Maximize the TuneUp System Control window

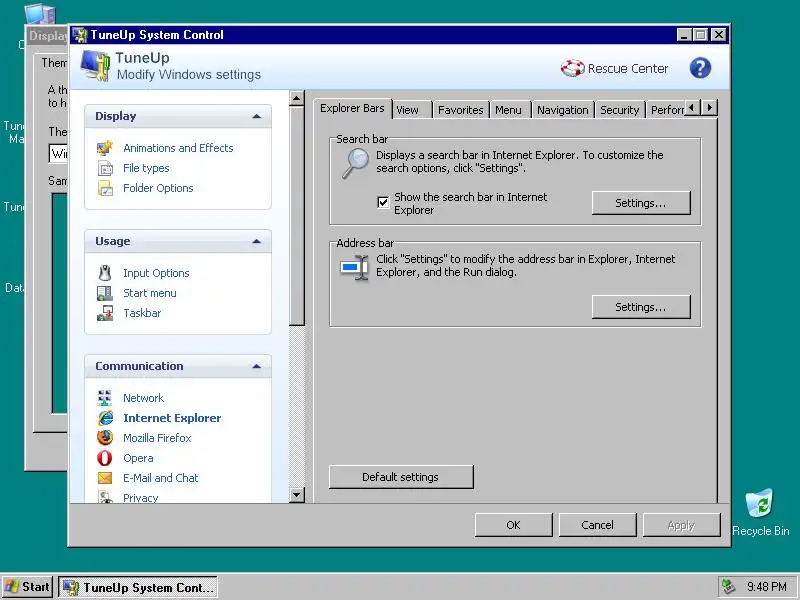click(701, 35)
